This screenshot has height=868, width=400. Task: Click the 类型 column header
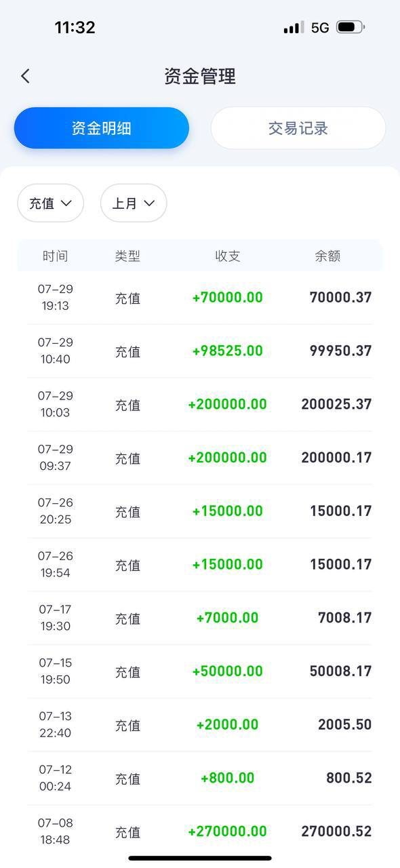[x=128, y=256]
